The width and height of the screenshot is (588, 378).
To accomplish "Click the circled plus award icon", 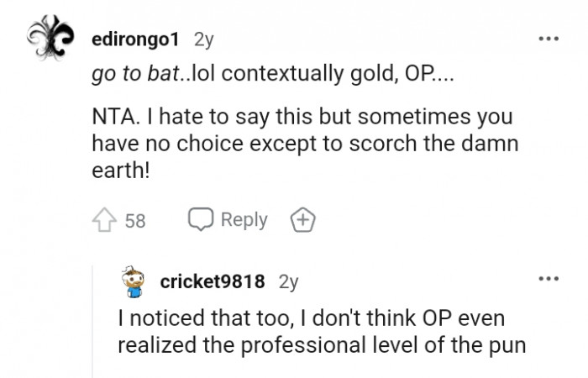I will [302, 221].
